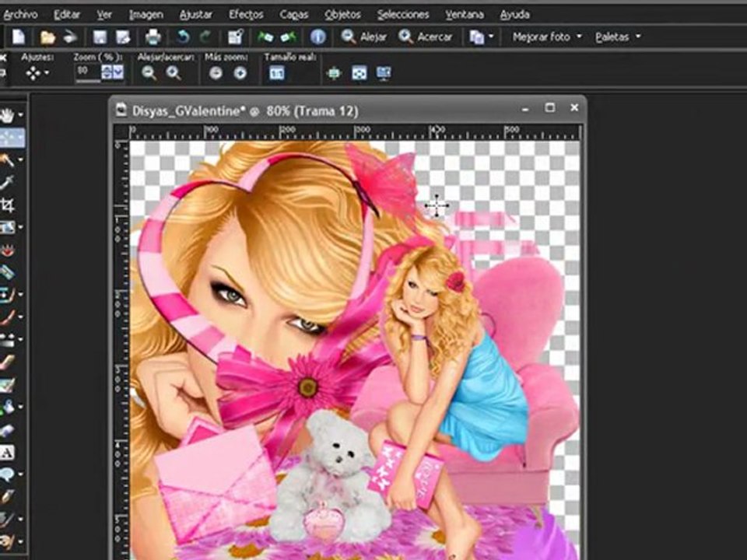Open the clipboard icon dropdown arrow

(491, 37)
